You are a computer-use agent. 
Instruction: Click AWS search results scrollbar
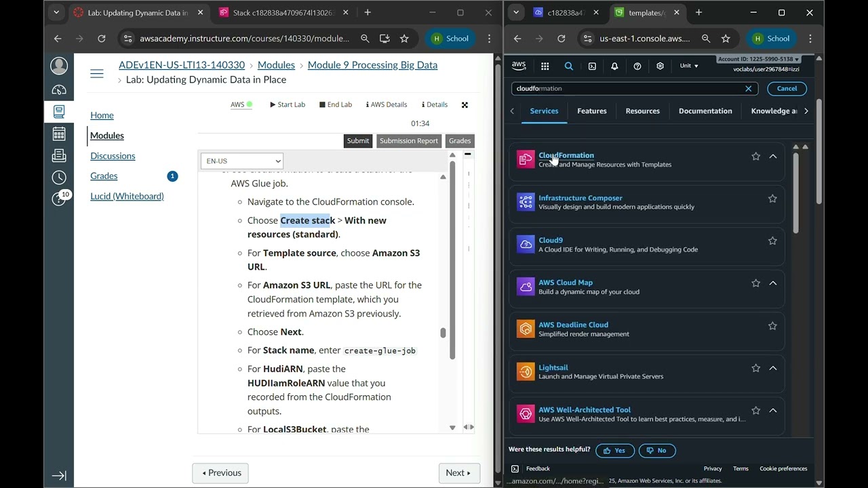click(795, 193)
